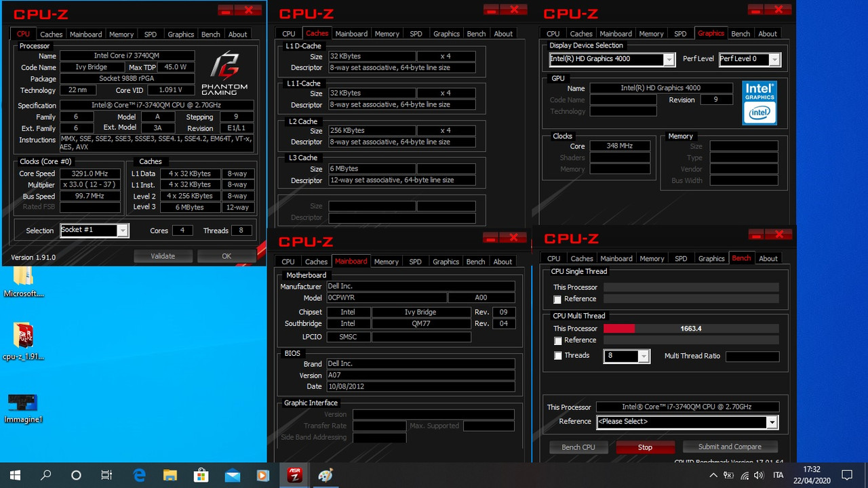
Task: Open Task View in taskbar
Action: 106,475
